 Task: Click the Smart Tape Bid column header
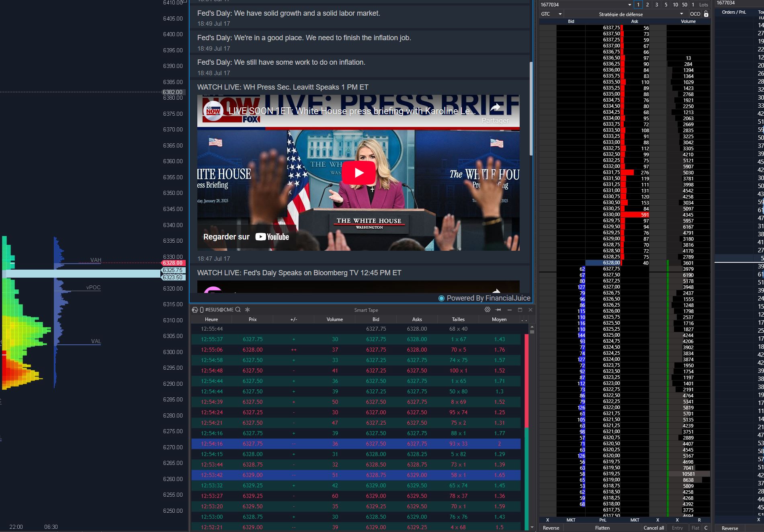click(x=376, y=319)
